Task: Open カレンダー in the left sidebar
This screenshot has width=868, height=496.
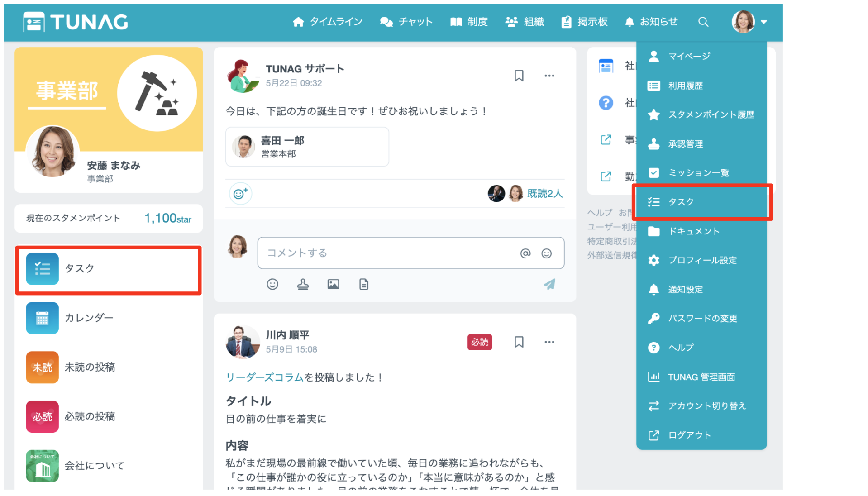Action: (109, 318)
